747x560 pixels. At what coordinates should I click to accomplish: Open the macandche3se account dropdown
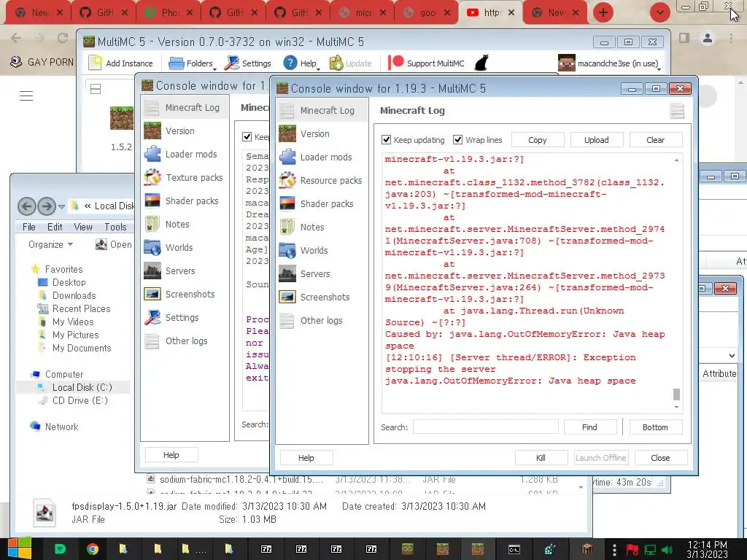(610, 63)
